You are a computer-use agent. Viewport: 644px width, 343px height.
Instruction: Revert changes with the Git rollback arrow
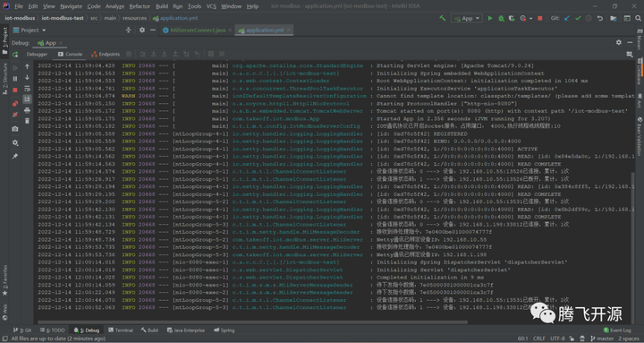[x=599, y=18]
